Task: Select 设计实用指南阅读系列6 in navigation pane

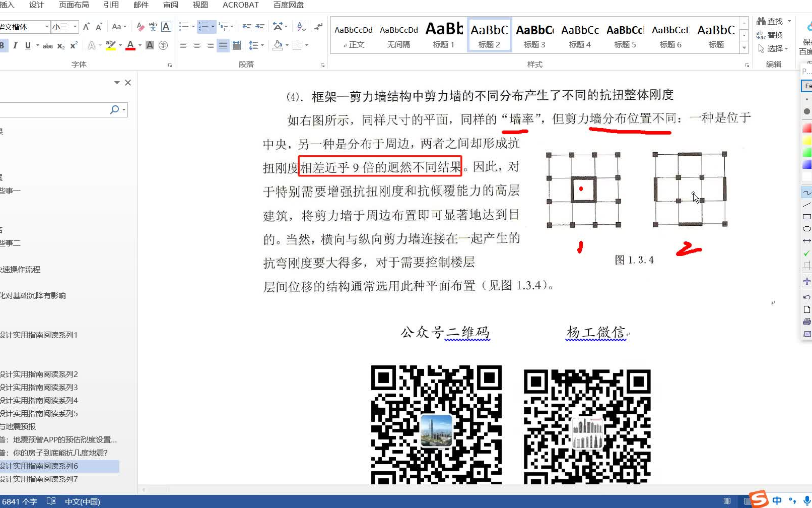Action: [59, 466]
